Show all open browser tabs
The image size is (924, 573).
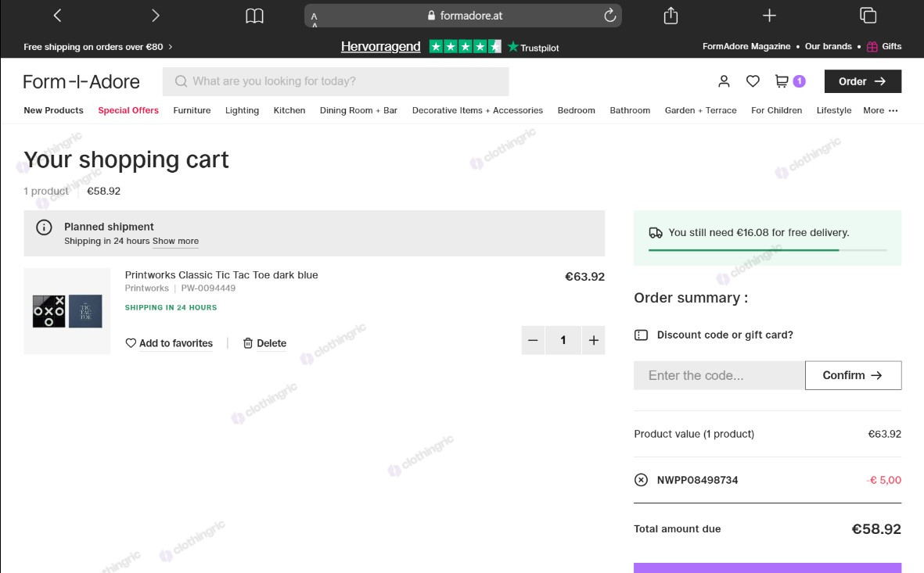point(868,16)
